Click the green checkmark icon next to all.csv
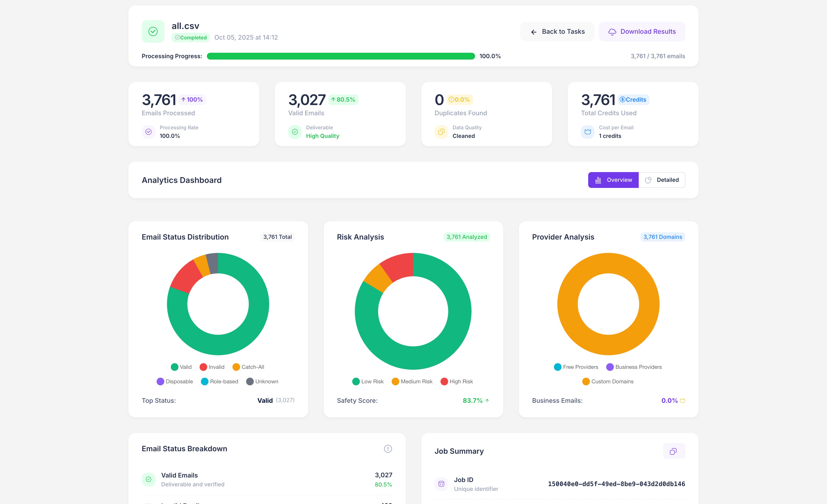 (153, 31)
